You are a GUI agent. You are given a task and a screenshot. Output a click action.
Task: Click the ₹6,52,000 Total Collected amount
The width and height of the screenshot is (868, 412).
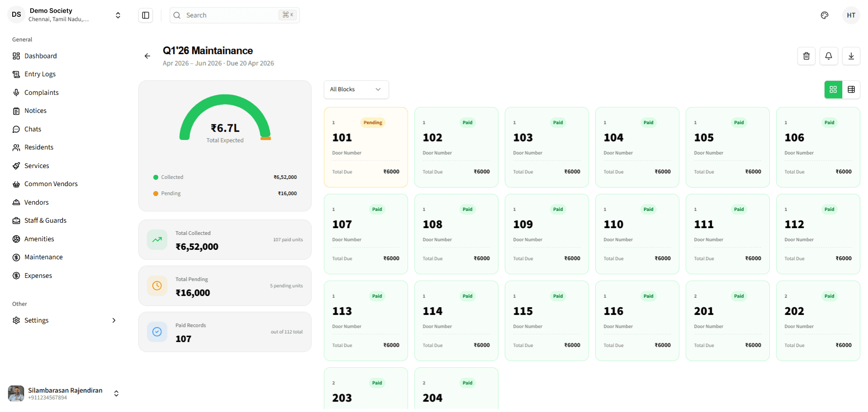[197, 247]
